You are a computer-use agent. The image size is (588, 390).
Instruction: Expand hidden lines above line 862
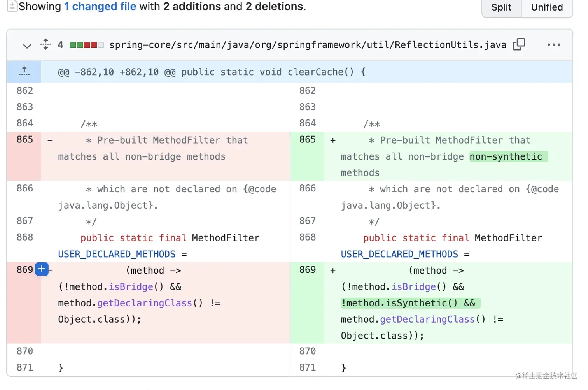point(24,71)
